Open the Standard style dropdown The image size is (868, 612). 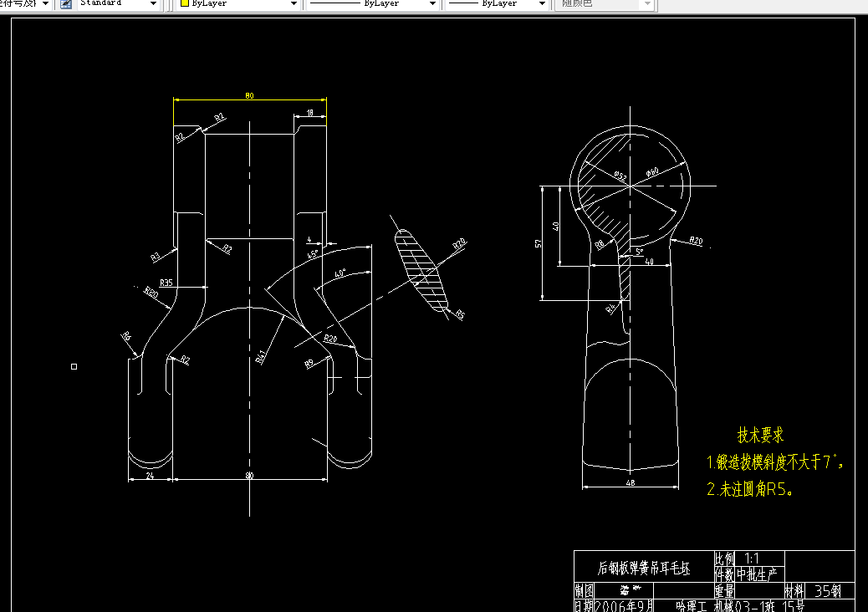[153, 4]
